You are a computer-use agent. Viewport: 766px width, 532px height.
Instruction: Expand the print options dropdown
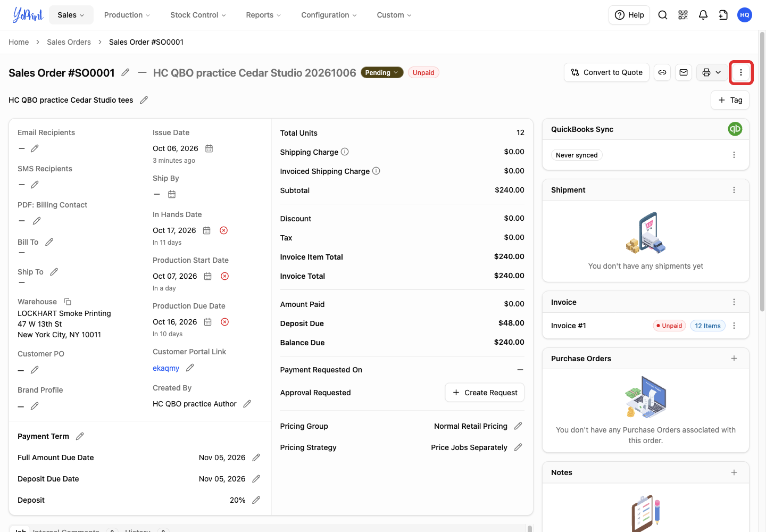pyautogui.click(x=718, y=72)
